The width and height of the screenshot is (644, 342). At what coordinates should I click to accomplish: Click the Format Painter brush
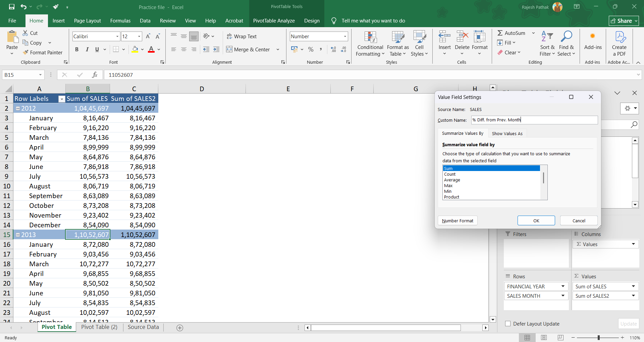(x=25, y=53)
